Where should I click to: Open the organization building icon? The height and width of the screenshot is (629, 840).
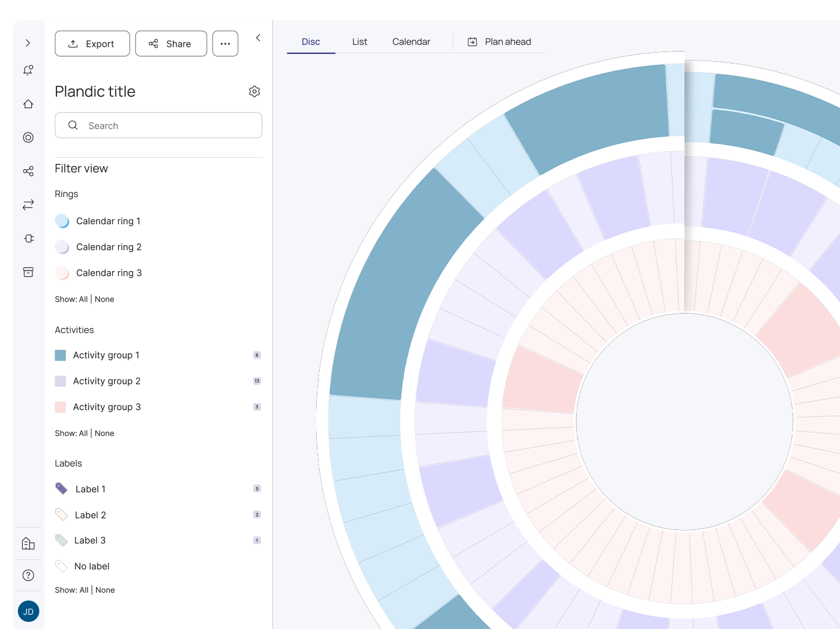[x=28, y=544]
